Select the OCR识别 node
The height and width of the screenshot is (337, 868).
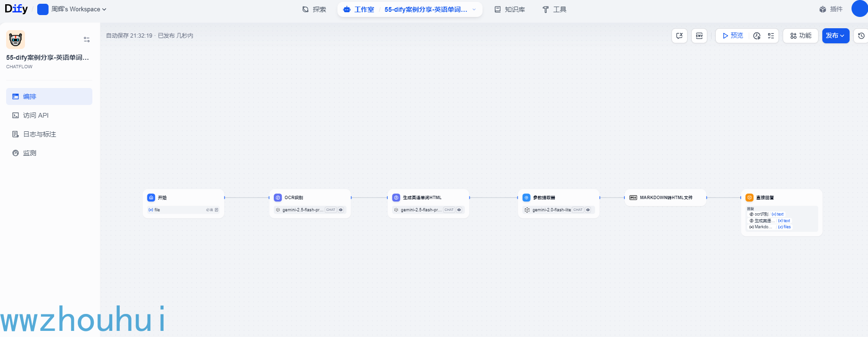pyautogui.click(x=310, y=204)
